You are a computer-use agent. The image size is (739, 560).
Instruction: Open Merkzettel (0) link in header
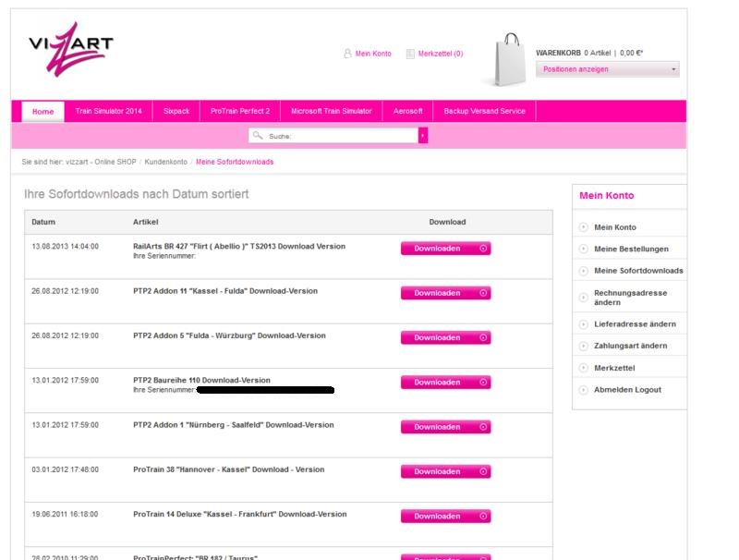click(x=441, y=54)
